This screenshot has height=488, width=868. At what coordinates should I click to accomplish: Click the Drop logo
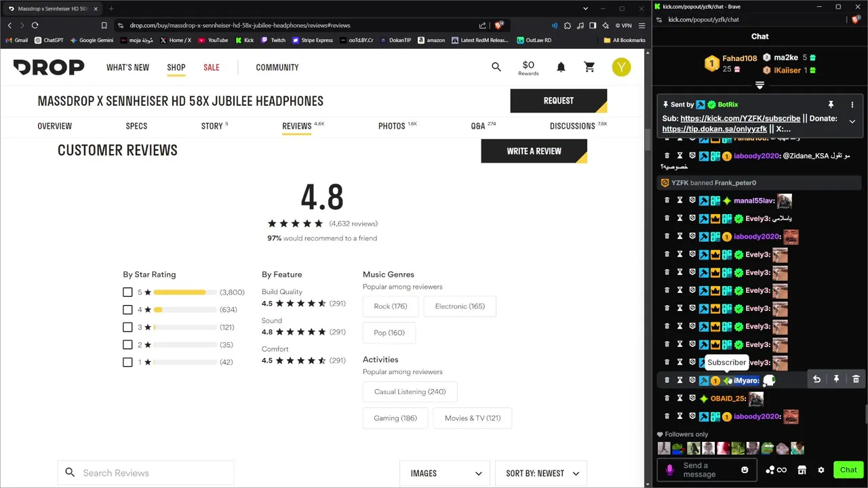coord(49,67)
